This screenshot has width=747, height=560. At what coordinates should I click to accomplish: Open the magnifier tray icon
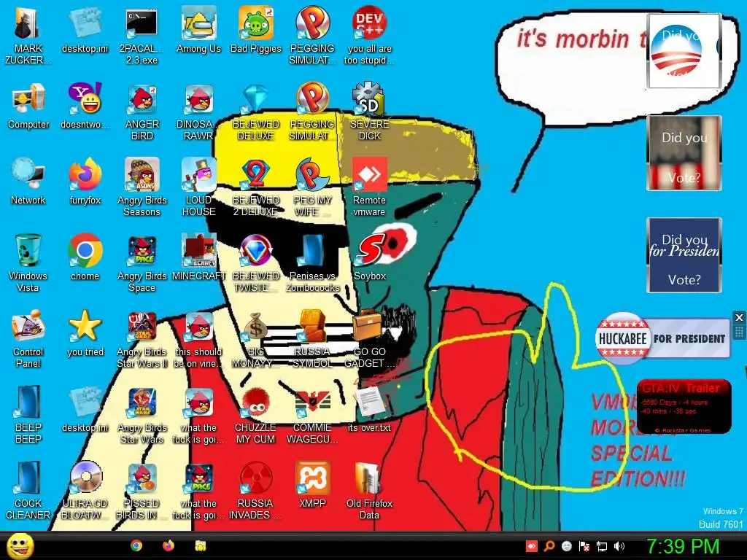[549, 546]
